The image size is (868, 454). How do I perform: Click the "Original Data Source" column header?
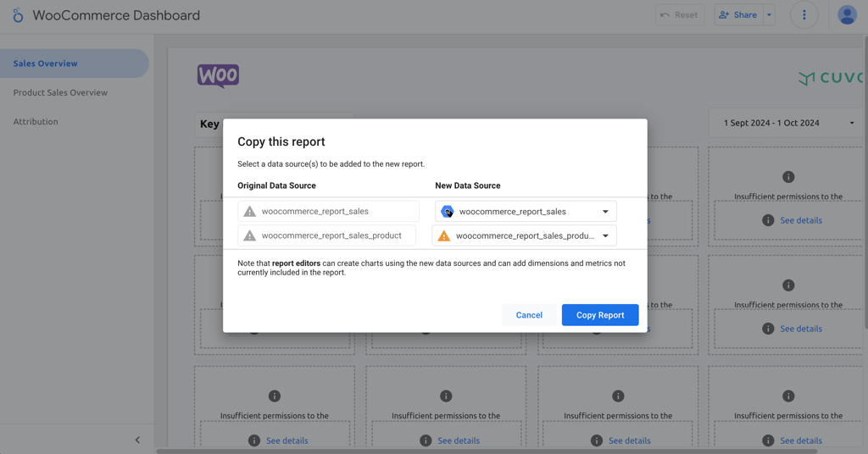[x=277, y=185]
